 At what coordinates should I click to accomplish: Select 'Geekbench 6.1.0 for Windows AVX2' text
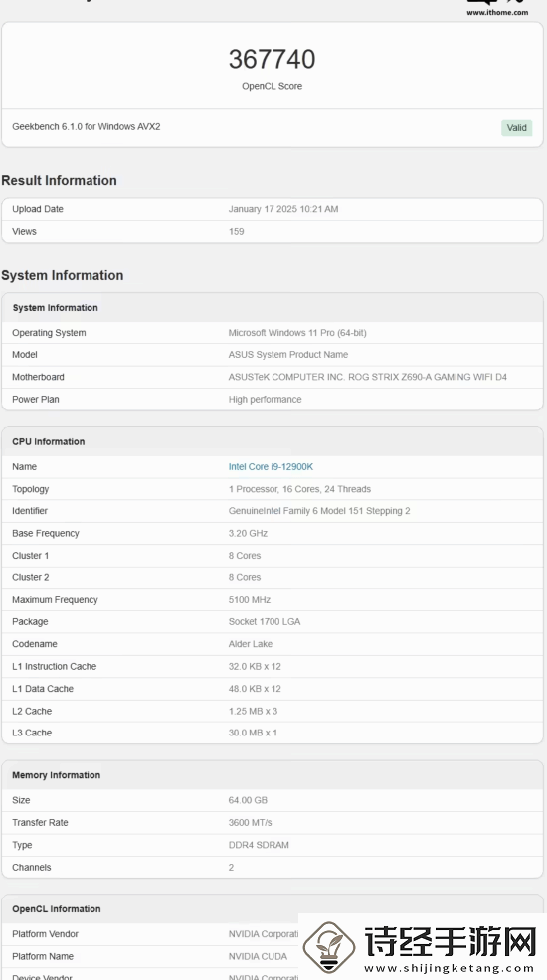[x=87, y=127]
